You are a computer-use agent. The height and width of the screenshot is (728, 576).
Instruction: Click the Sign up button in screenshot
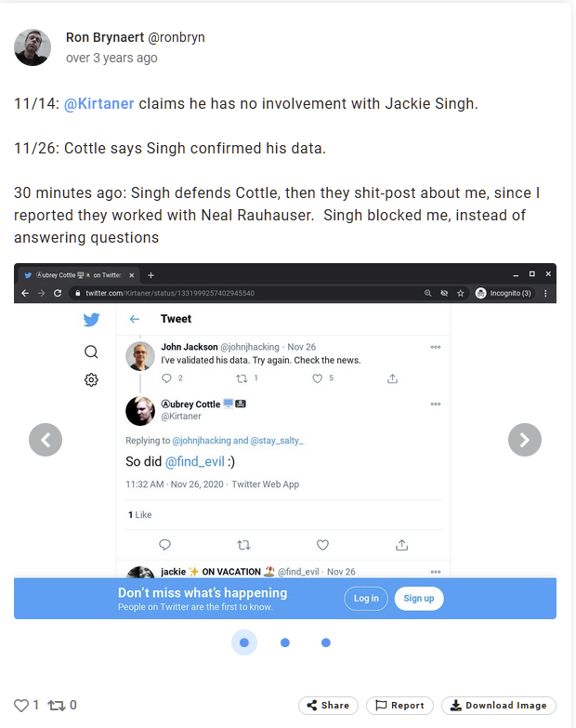(418, 599)
